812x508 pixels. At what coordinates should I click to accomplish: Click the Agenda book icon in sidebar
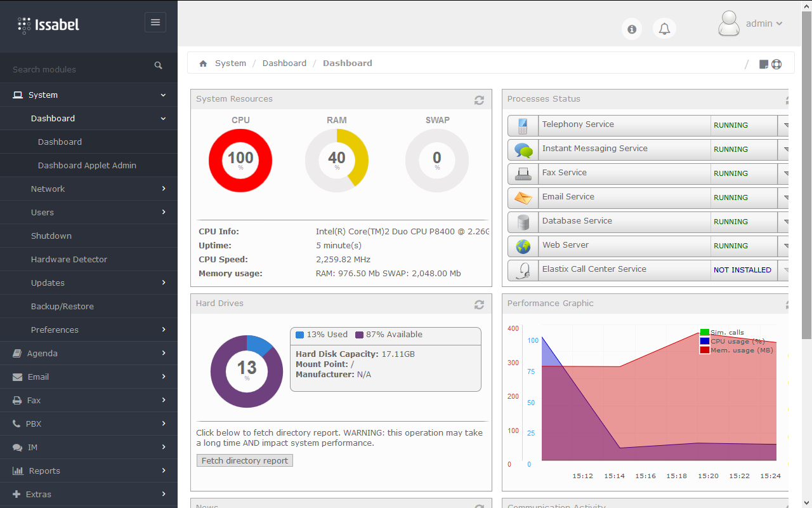17,354
